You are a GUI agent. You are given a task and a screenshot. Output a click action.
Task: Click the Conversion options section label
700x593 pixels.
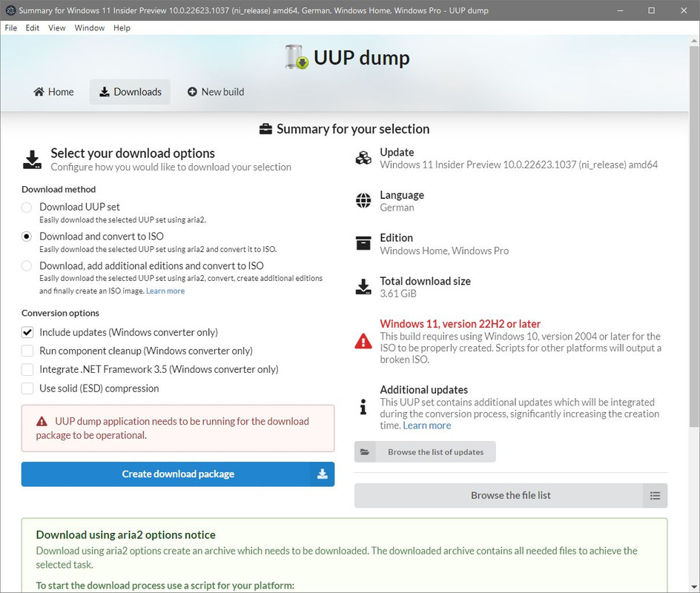click(x=60, y=313)
